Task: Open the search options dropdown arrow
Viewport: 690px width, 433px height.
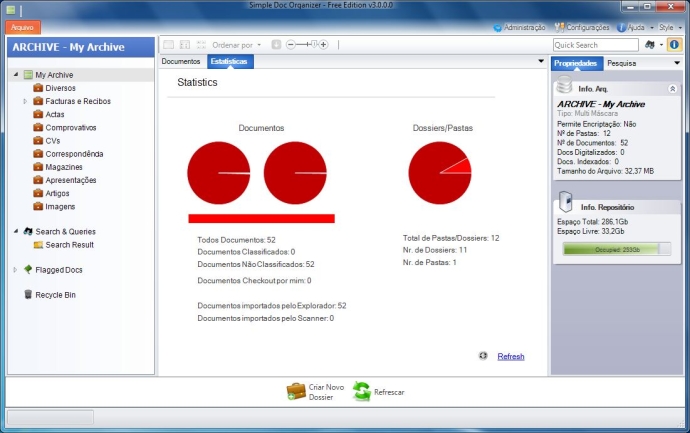Action: click(661, 45)
